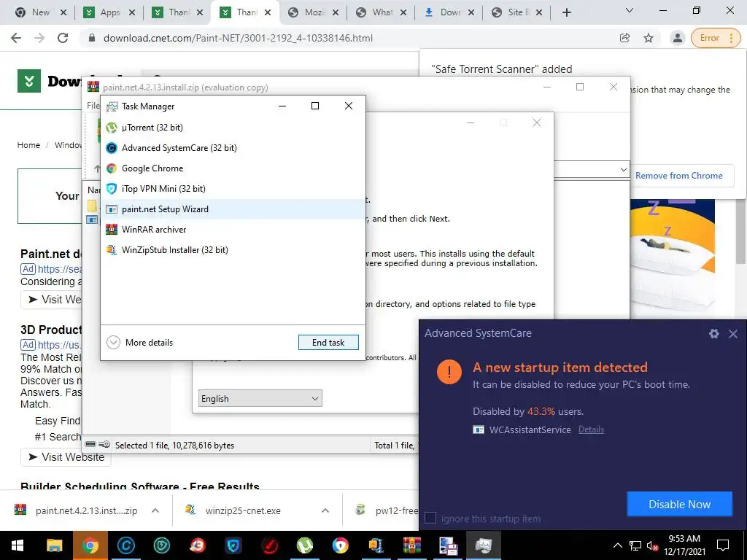Click Disable Now in Advanced SystemCare popup

[x=679, y=505]
